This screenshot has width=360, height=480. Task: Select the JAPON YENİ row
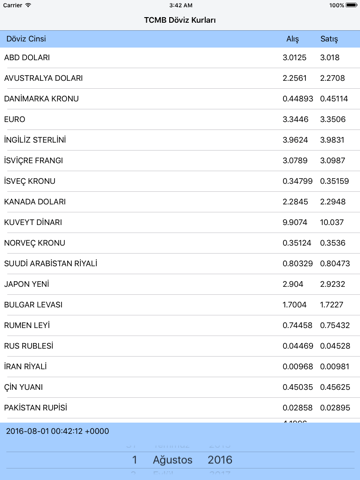click(180, 284)
